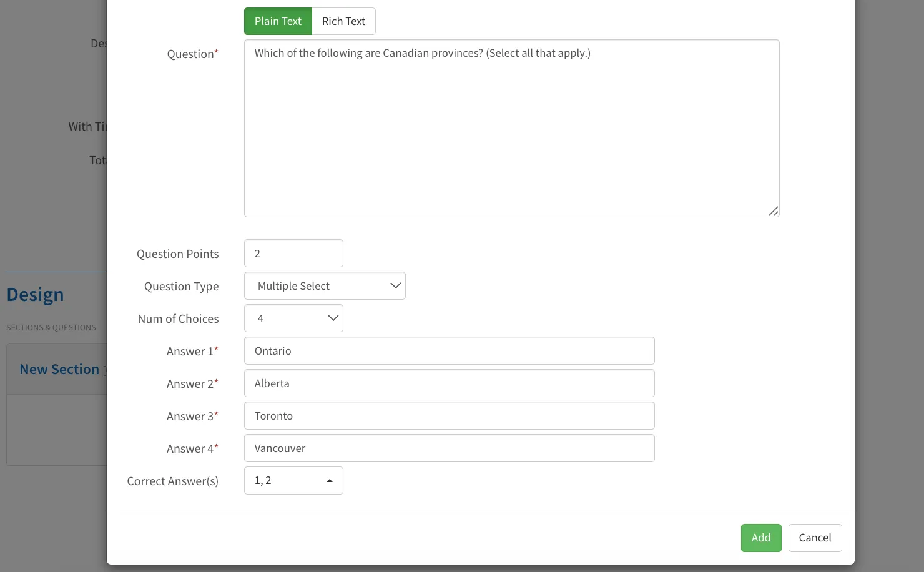
Task: Edit the Answer 3 field containing Toronto
Action: pos(449,416)
